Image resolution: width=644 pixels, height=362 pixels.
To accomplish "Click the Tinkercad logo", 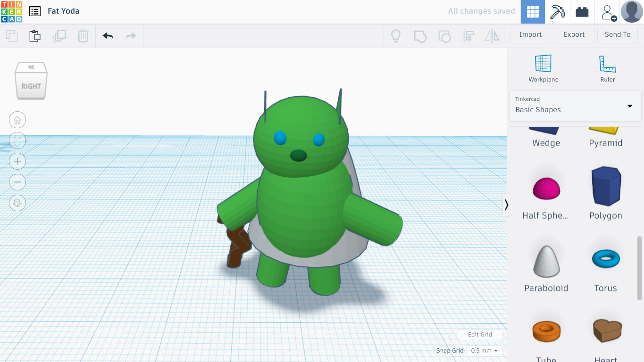I will pyautogui.click(x=11, y=11).
